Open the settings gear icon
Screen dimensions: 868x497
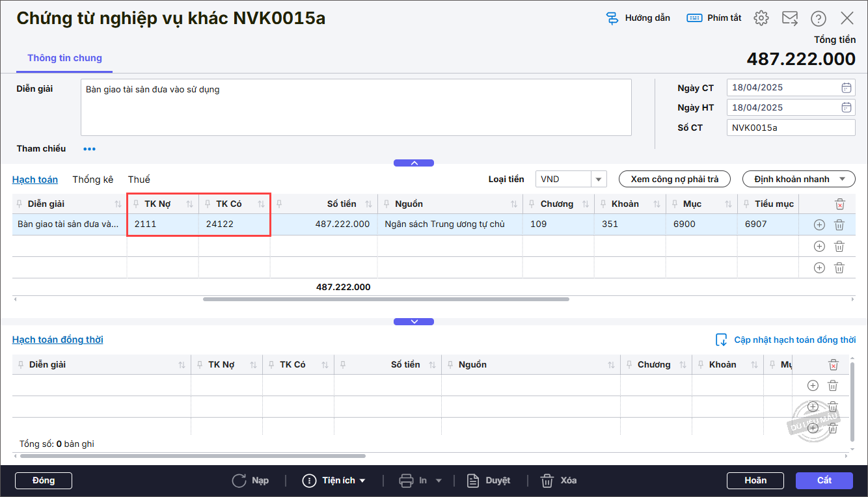761,18
